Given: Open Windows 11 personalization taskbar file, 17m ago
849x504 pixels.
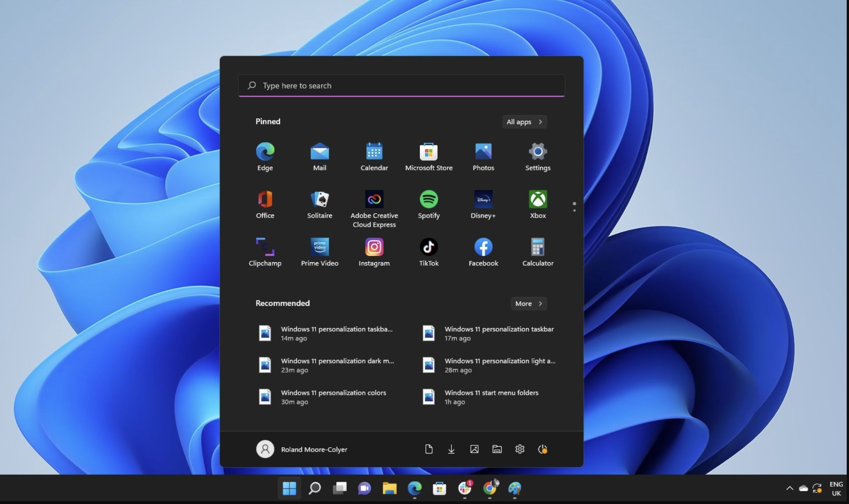Looking at the screenshot, I should click(x=489, y=334).
